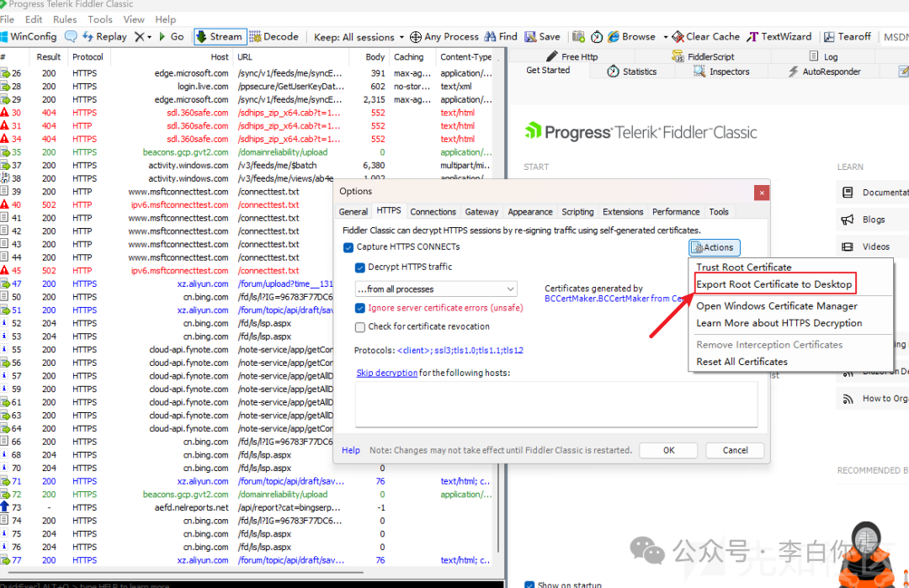909x588 pixels.
Task: Click the BCCertMaker certificate generator link
Action: pos(614,299)
